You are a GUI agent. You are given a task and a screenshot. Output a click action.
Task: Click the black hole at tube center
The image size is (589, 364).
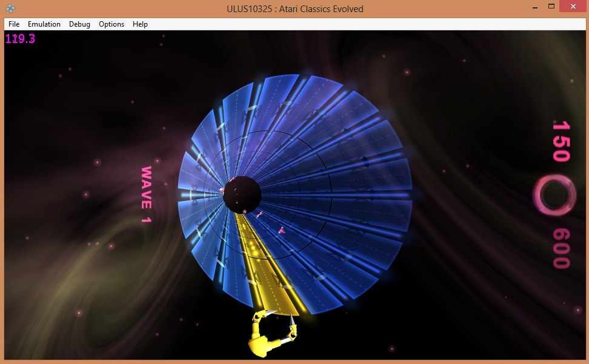(242, 193)
